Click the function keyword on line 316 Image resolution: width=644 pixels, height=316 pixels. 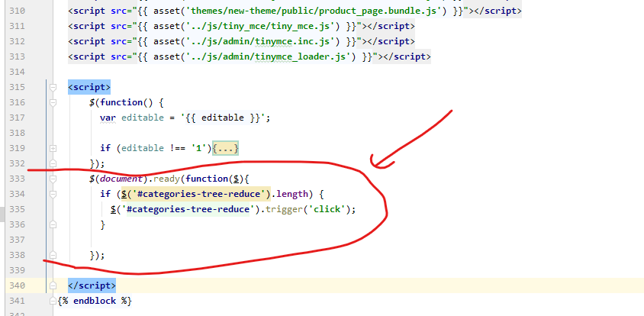(x=121, y=102)
